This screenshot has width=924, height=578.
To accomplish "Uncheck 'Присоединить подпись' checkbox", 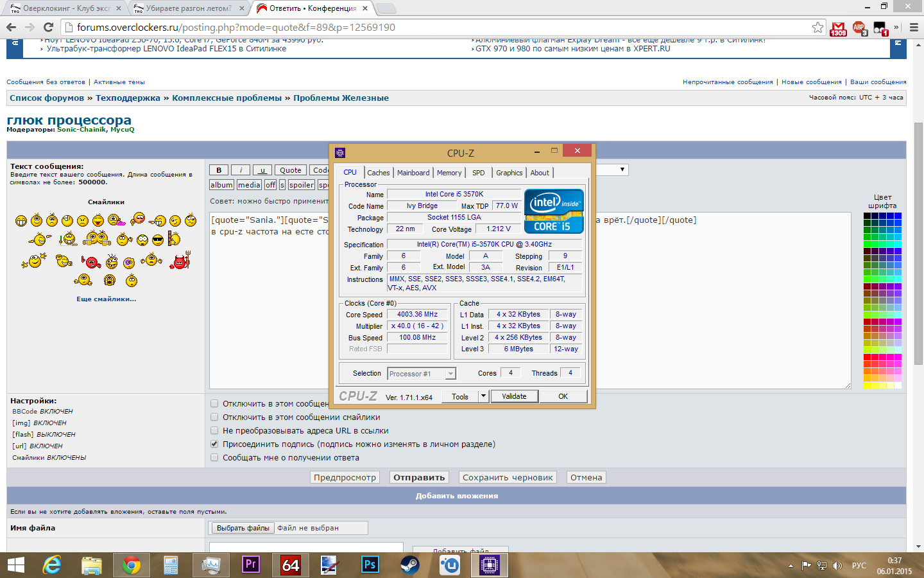I will 214,444.
